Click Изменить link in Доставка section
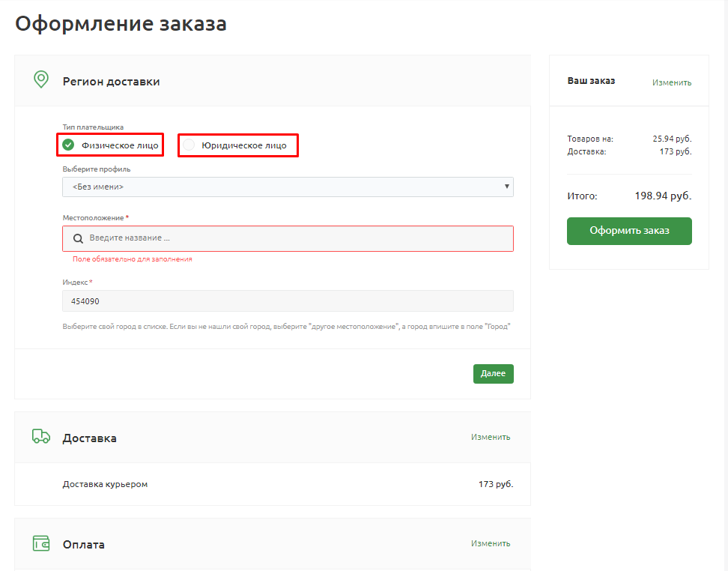728x571 pixels. click(491, 437)
